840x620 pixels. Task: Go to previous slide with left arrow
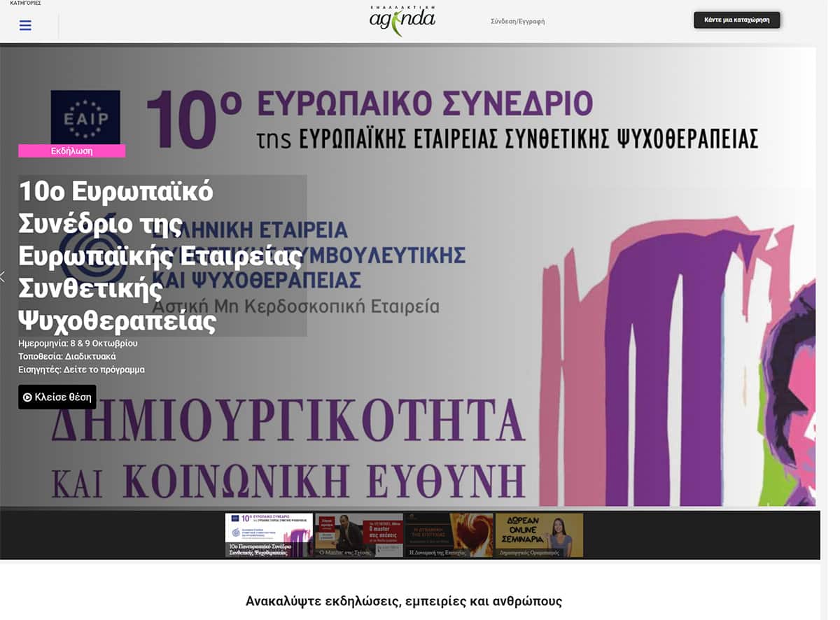(x=3, y=276)
